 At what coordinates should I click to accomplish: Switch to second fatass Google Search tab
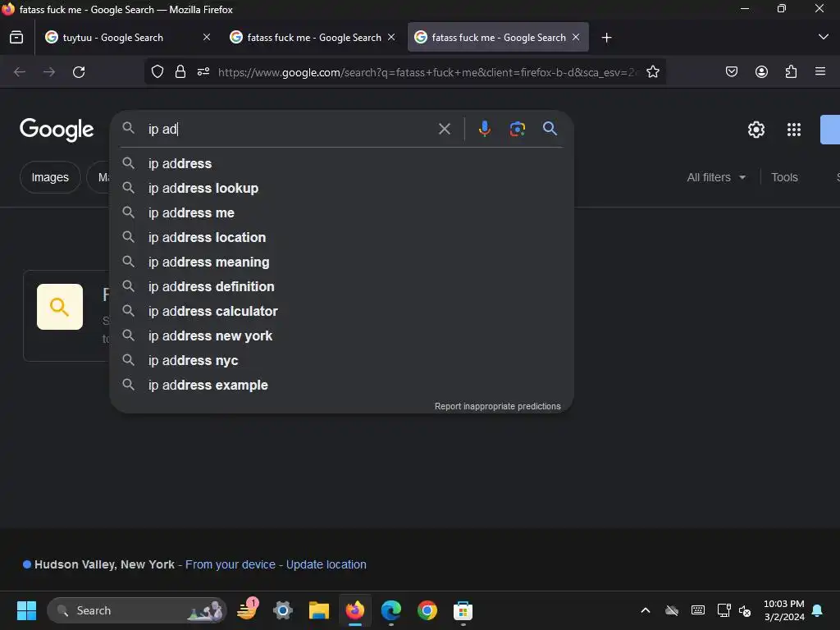click(313, 38)
